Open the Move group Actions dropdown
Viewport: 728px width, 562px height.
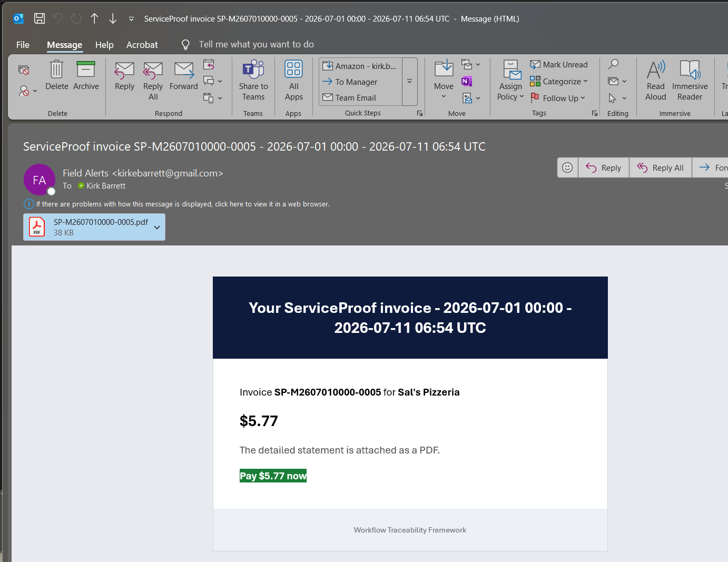[x=471, y=98]
